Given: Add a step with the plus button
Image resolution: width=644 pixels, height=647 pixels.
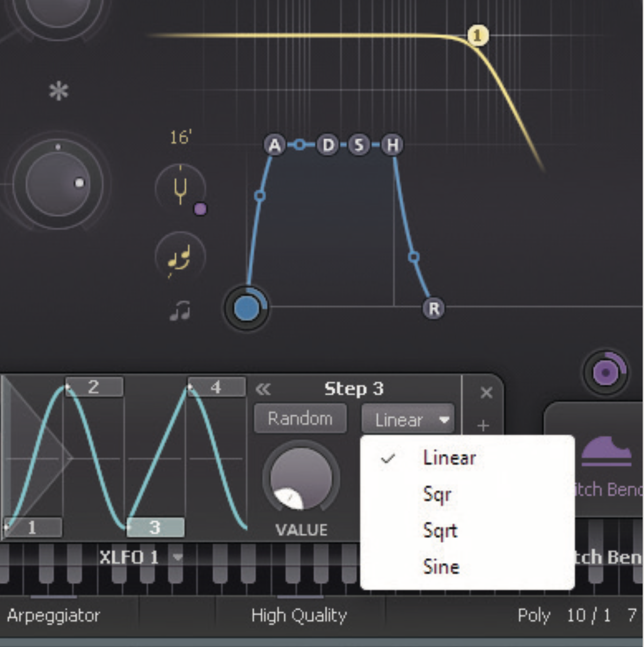Looking at the screenshot, I should pos(482,427).
